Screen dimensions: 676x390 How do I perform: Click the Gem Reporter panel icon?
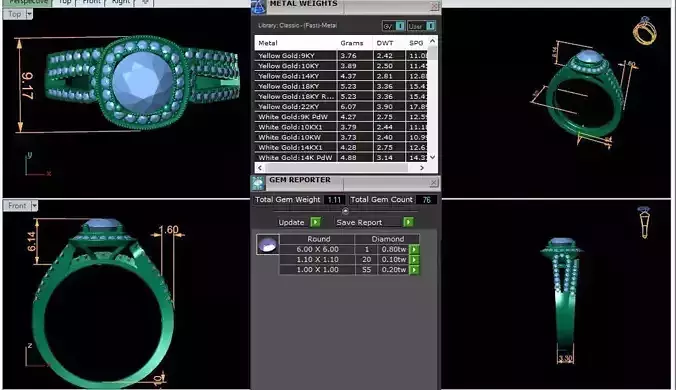[x=258, y=184]
